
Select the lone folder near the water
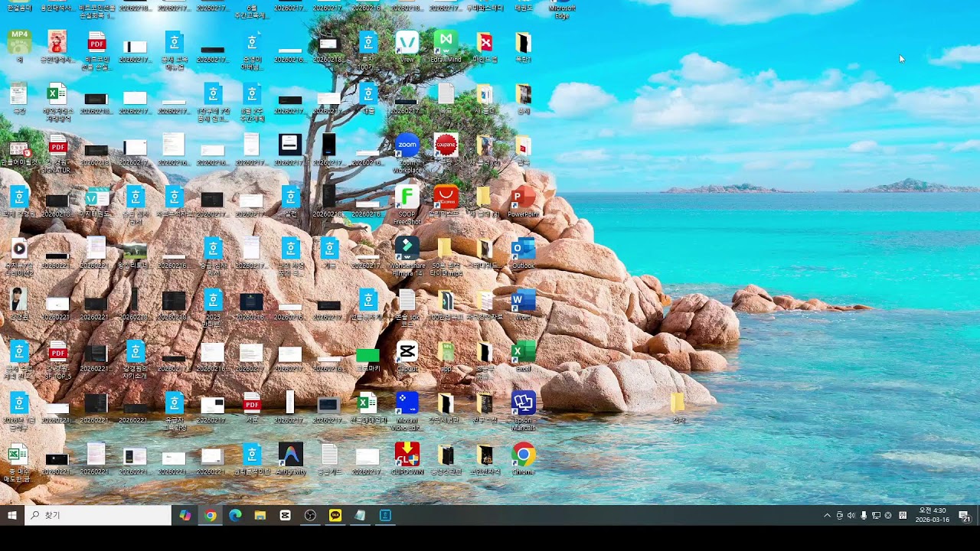pos(678,407)
